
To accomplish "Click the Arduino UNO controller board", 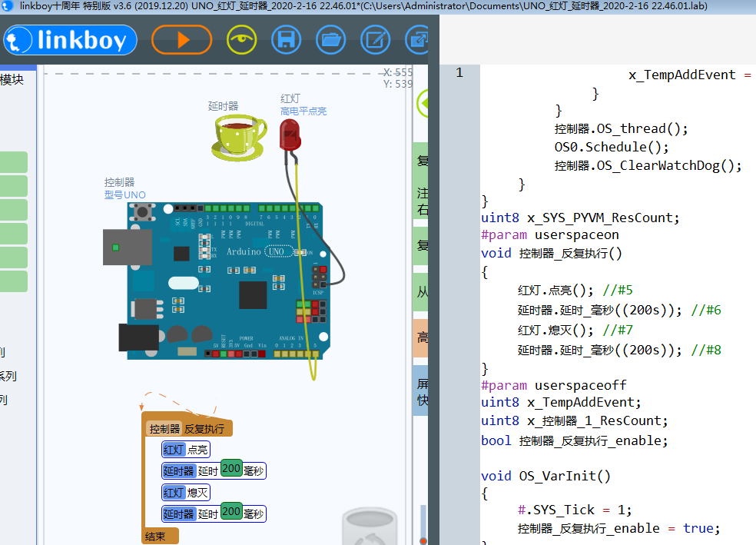I will tap(230, 281).
